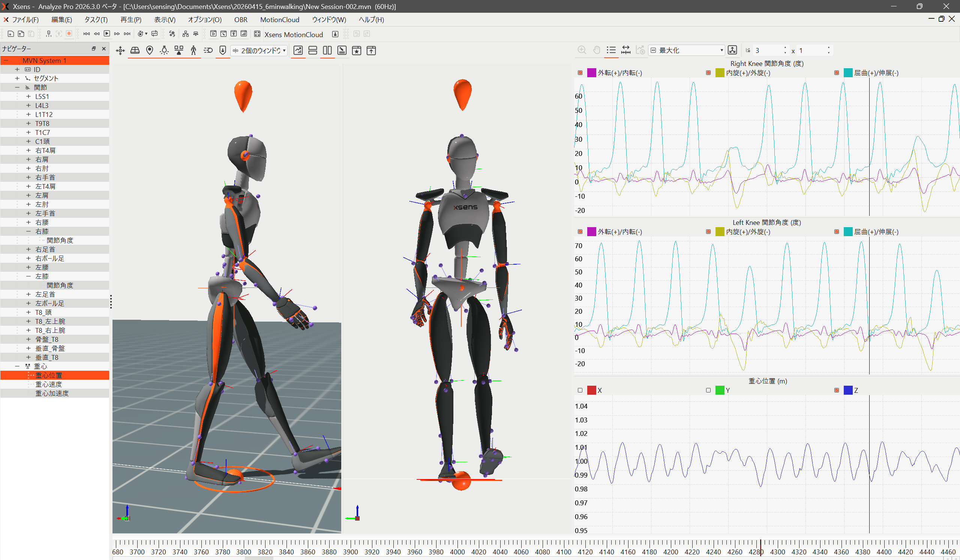Image resolution: width=960 pixels, height=560 pixels.
Task: Create a new session with the toolbar icon
Action: point(10,34)
